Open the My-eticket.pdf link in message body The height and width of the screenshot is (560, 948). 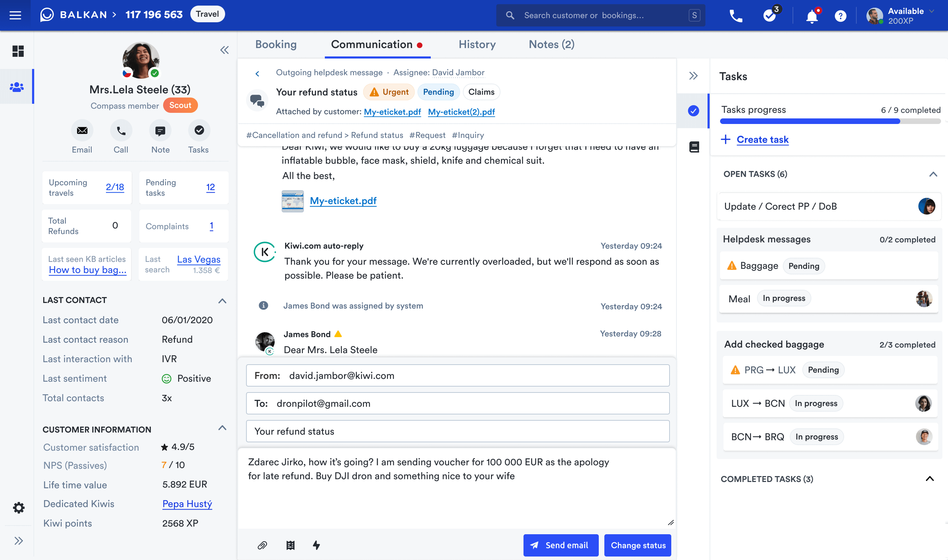[343, 201]
